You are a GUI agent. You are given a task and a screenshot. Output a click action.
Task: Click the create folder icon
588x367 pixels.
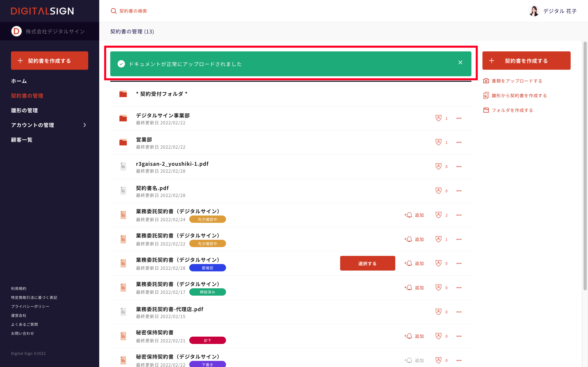[486, 110]
